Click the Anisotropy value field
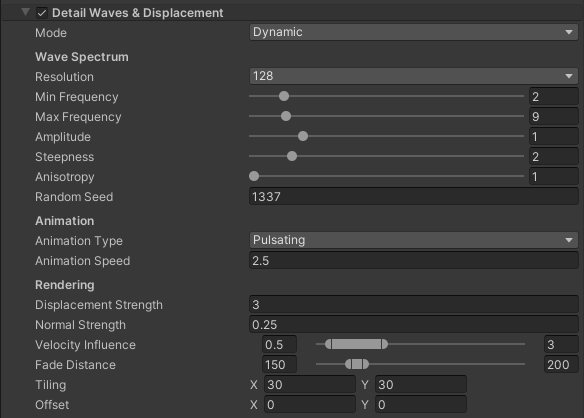584x418 pixels. (553, 177)
